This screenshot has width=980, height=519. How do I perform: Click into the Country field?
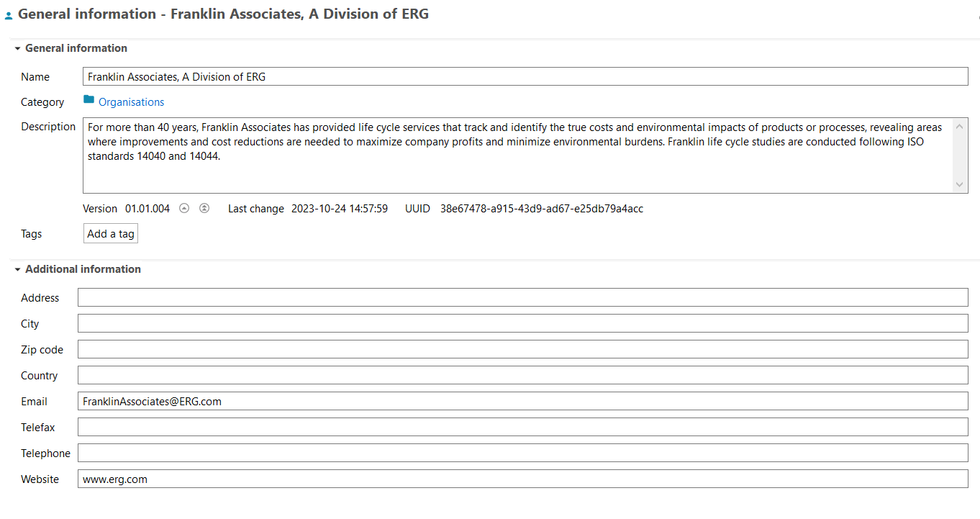tap(522, 375)
